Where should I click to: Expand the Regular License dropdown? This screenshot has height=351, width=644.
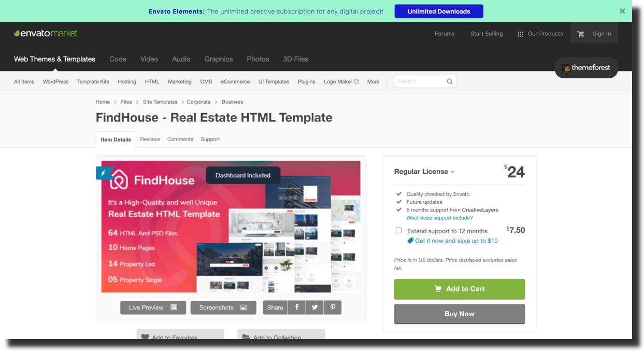pyautogui.click(x=424, y=172)
